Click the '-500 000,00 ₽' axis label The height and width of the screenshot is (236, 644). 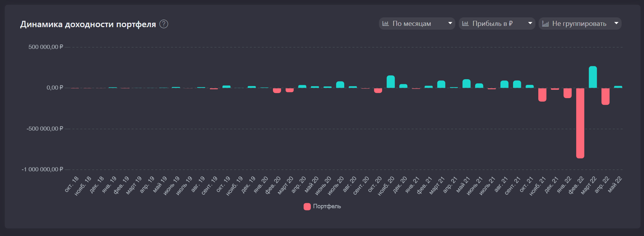click(45, 129)
